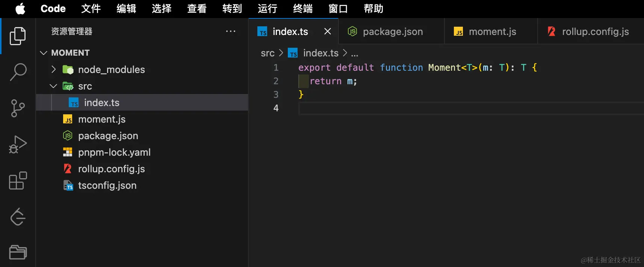The width and height of the screenshot is (644, 267).
Task: Open the Apple menu
Action: click(20, 9)
